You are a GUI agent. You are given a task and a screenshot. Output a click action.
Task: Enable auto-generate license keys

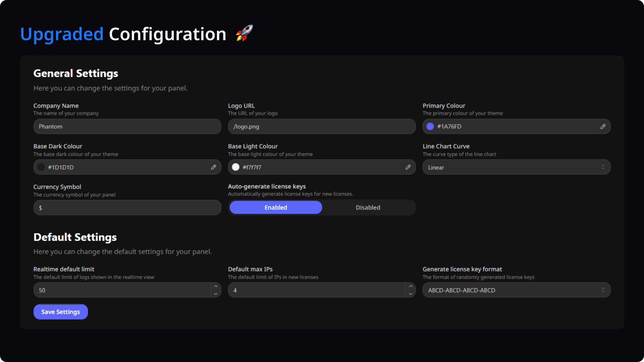276,208
